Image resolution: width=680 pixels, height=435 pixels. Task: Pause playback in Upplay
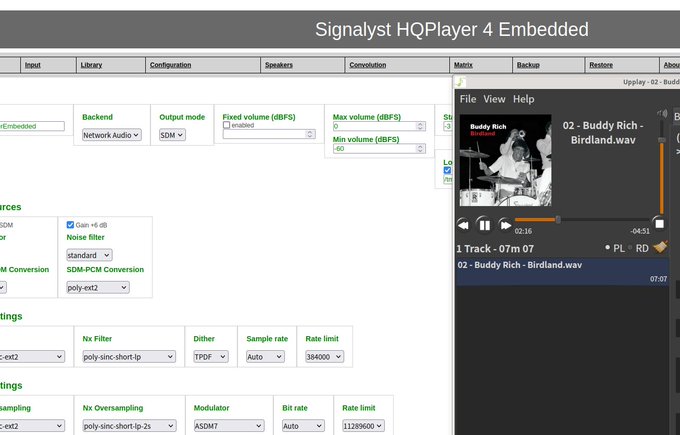click(484, 225)
